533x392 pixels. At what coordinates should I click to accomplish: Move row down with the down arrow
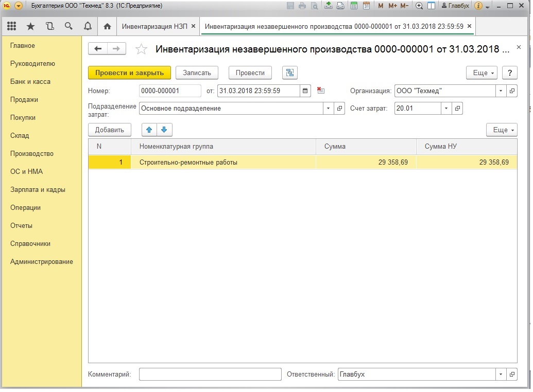pyautogui.click(x=164, y=130)
